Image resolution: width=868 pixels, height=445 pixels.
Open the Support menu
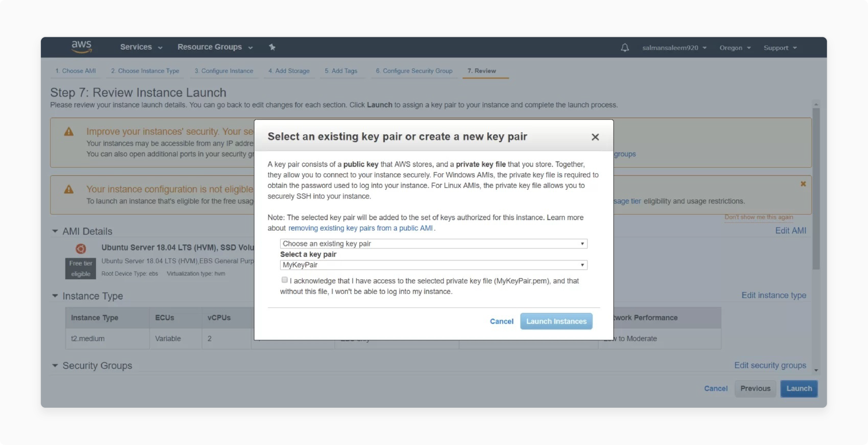[780, 48]
